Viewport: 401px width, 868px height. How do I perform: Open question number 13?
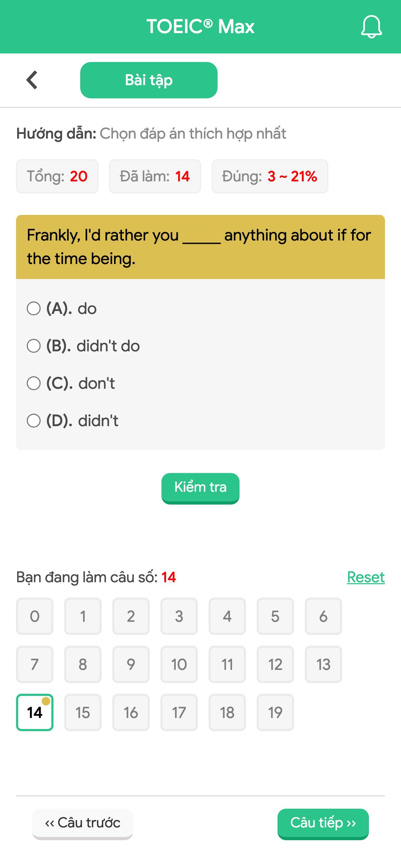click(x=323, y=664)
